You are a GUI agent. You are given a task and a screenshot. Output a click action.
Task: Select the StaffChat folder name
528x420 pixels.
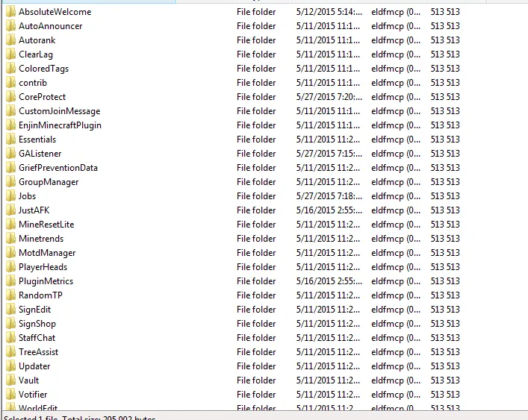(37, 338)
